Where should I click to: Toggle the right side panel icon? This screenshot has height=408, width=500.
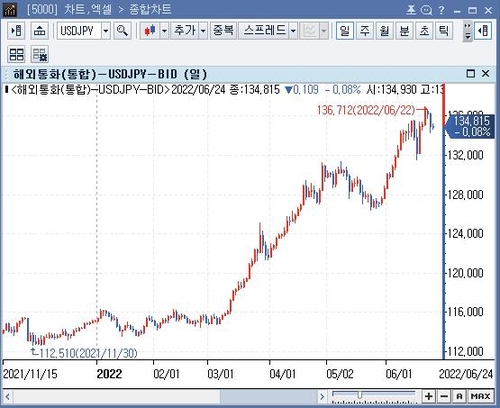click(x=483, y=31)
